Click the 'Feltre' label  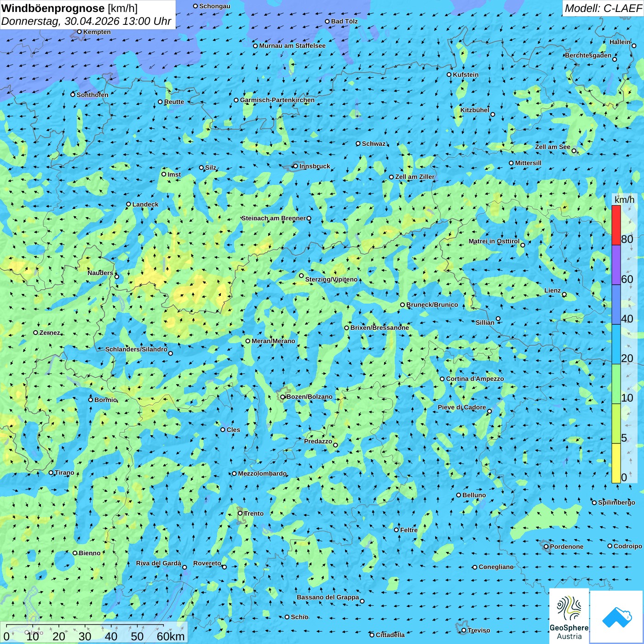(x=409, y=530)
